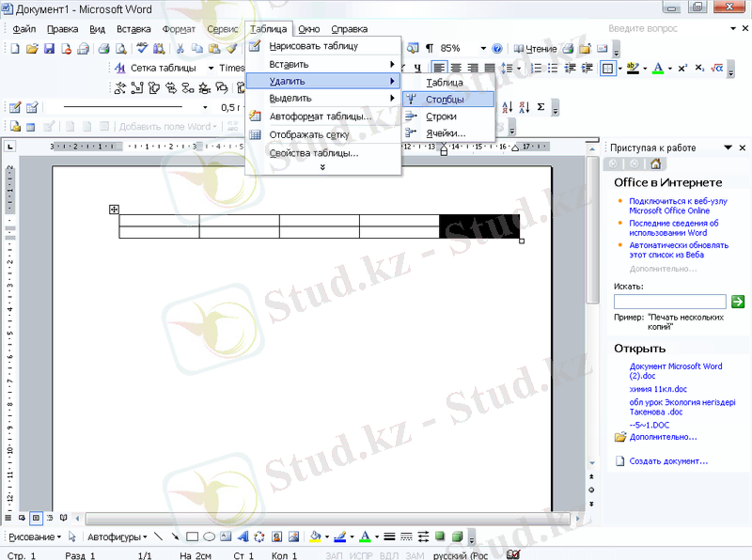Screen dimensions: 752x560
Task: Toggle the paragraph marks (¶) button
Action: pyautogui.click(x=429, y=48)
